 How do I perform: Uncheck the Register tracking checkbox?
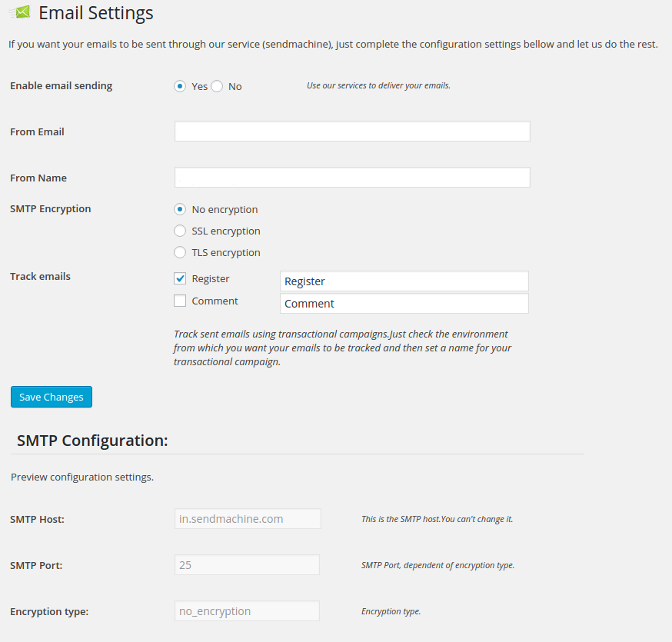click(180, 278)
